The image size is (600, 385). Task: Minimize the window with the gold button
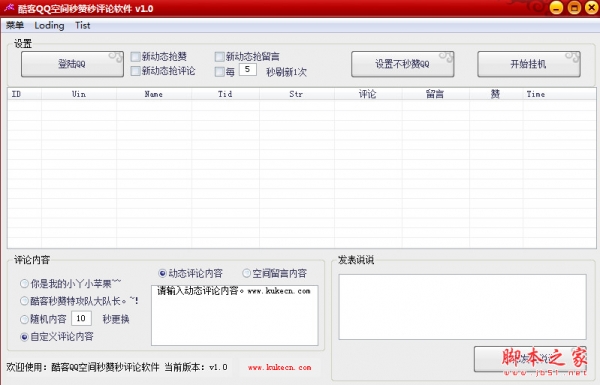(556, 8)
